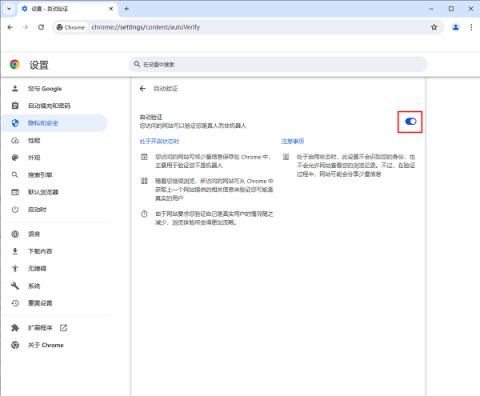
Task: Go back with the browser back arrow
Action: [x=10, y=27]
